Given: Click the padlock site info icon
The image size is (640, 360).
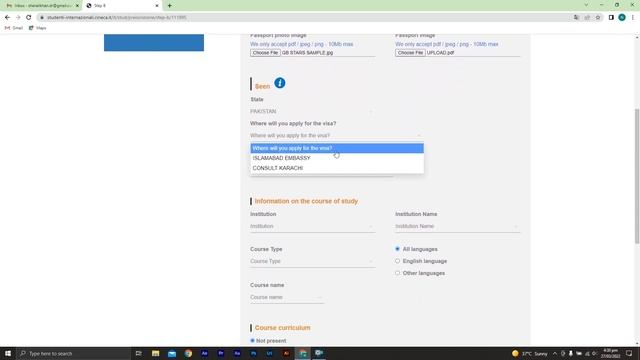Looking at the screenshot, I should pyautogui.click(x=42, y=18).
